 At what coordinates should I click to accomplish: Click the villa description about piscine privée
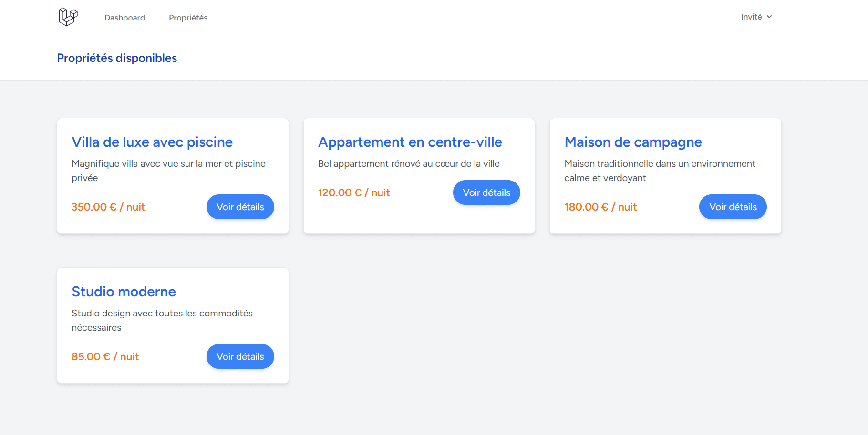coord(168,171)
